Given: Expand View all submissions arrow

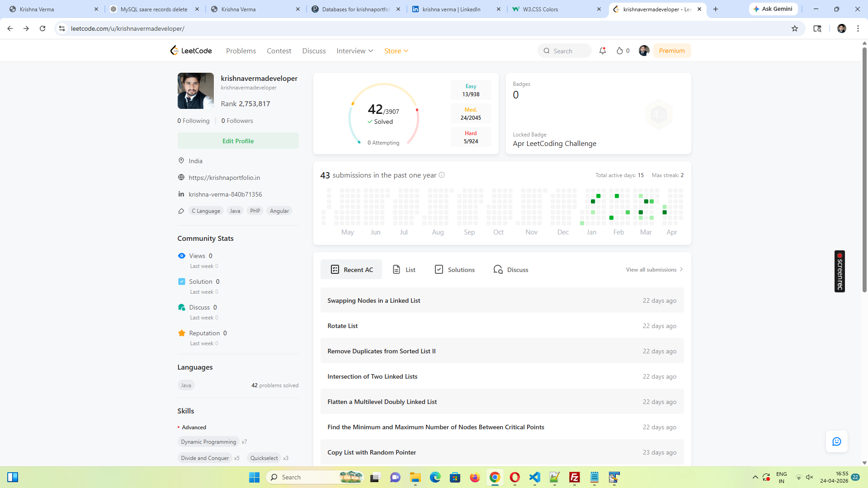Looking at the screenshot, I should (x=681, y=270).
